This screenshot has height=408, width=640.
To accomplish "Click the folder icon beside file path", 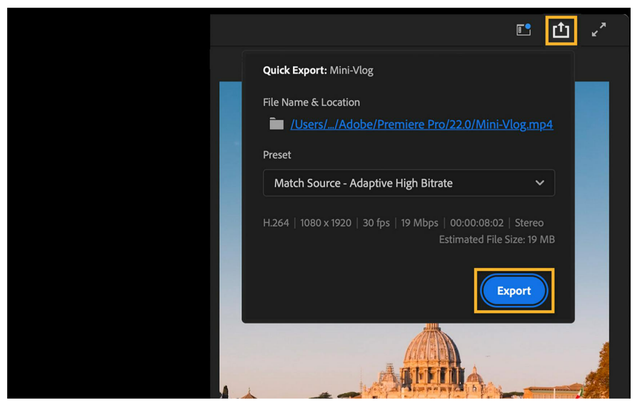I will point(276,124).
